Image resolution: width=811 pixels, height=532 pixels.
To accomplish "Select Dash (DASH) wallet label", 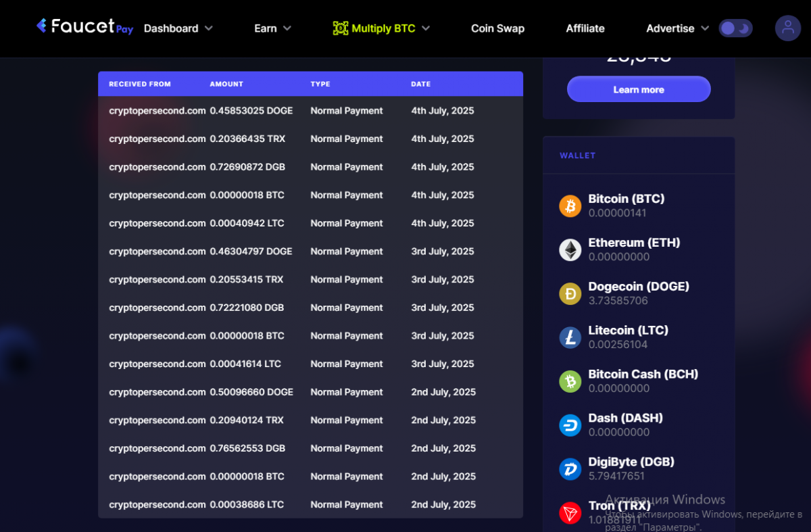I will [x=625, y=418].
